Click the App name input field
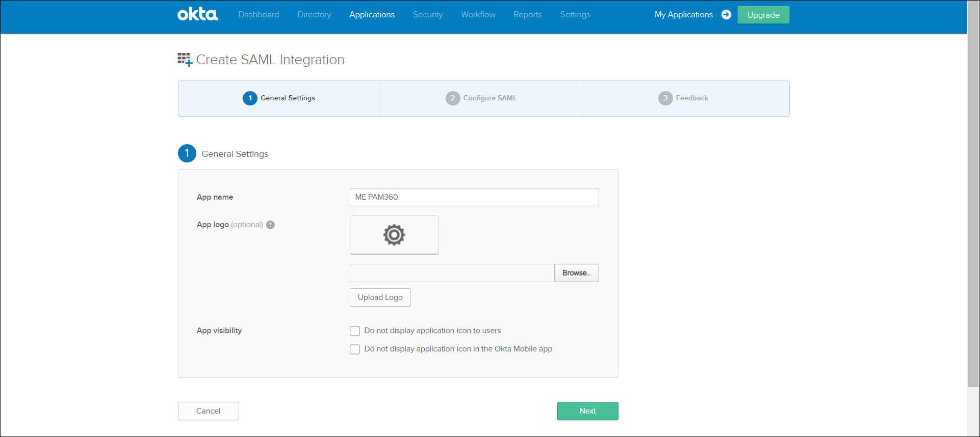This screenshot has height=437, width=980. pos(474,197)
